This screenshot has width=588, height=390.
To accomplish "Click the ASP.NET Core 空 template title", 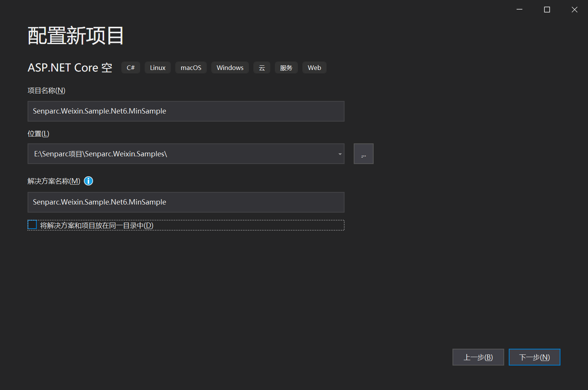I will click(70, 68).
